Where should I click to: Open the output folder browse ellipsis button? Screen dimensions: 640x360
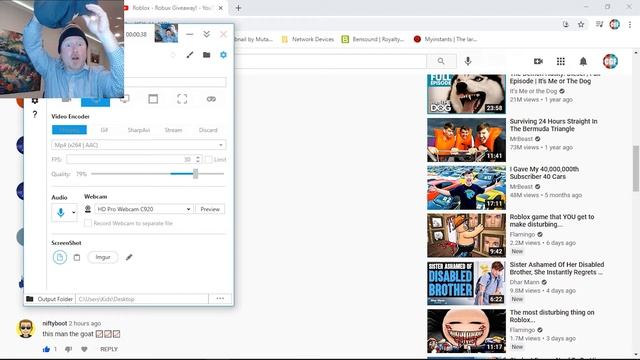(220, 299)
